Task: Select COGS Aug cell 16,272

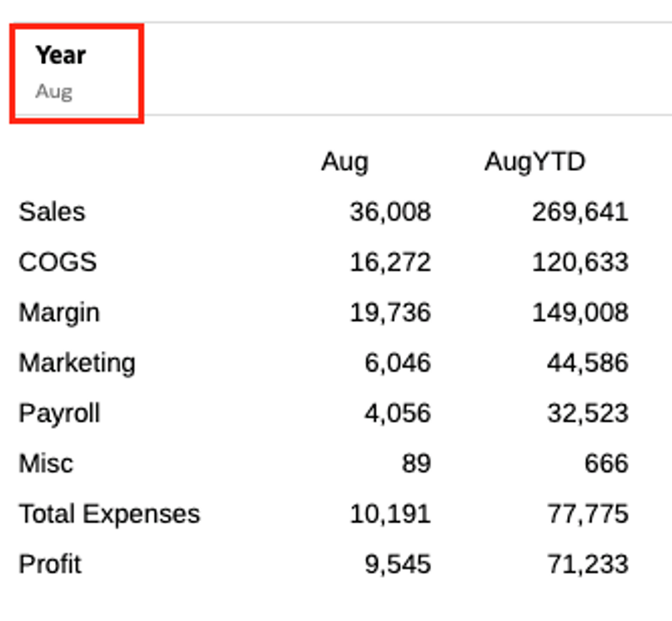Action: [390, 263]
